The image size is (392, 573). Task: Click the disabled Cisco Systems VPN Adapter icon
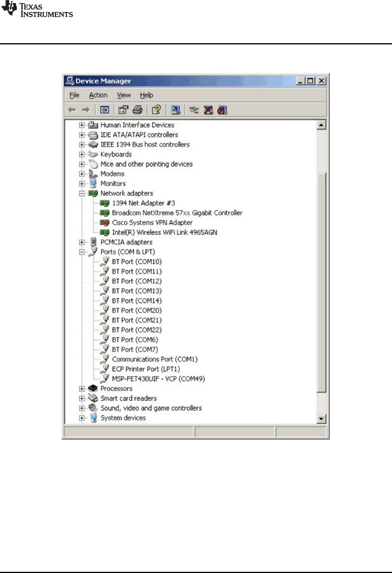click(105, 222)
